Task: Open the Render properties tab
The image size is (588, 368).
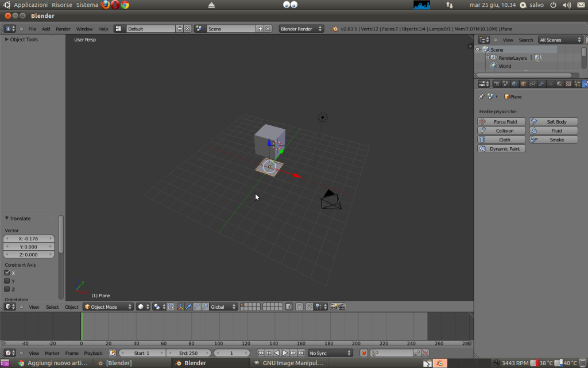Action: point(497,83)
